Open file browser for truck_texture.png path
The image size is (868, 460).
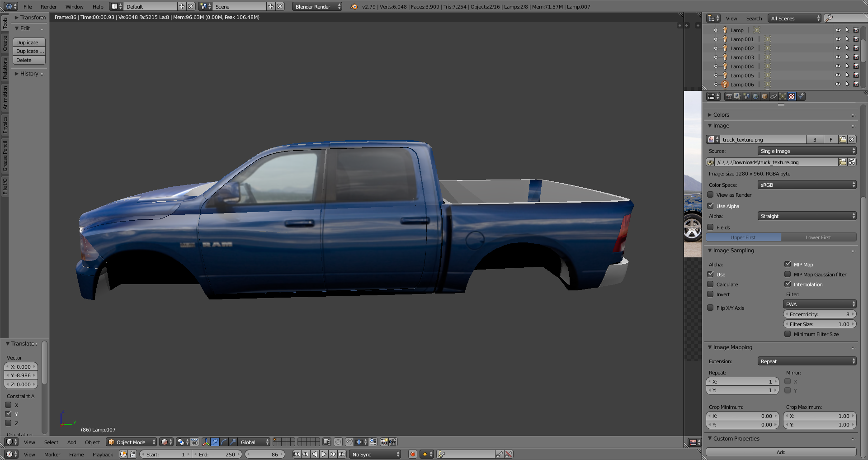pyautogui.click(x=842, y=162)
